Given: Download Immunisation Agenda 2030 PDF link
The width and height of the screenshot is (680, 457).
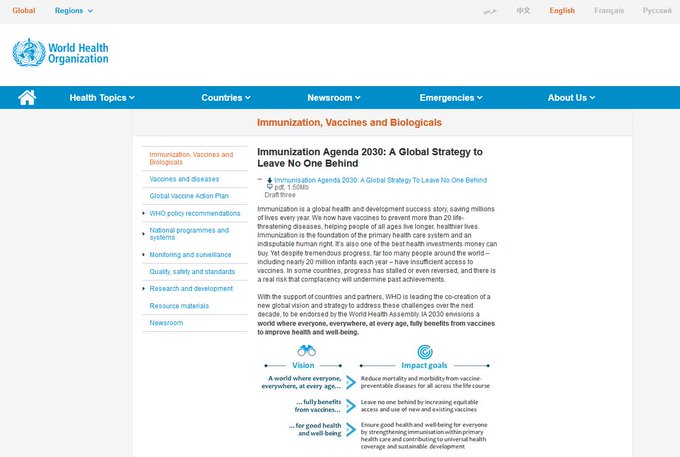Looking at the screenshot, I should pyautogui.click(x=380, y=180).
